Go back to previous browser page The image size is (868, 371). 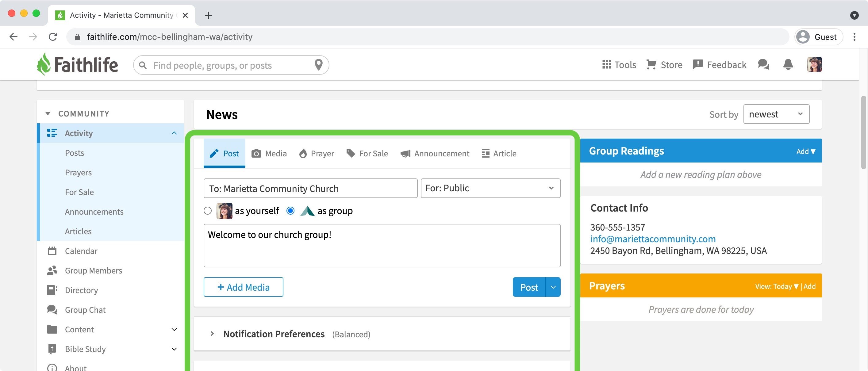13,37
